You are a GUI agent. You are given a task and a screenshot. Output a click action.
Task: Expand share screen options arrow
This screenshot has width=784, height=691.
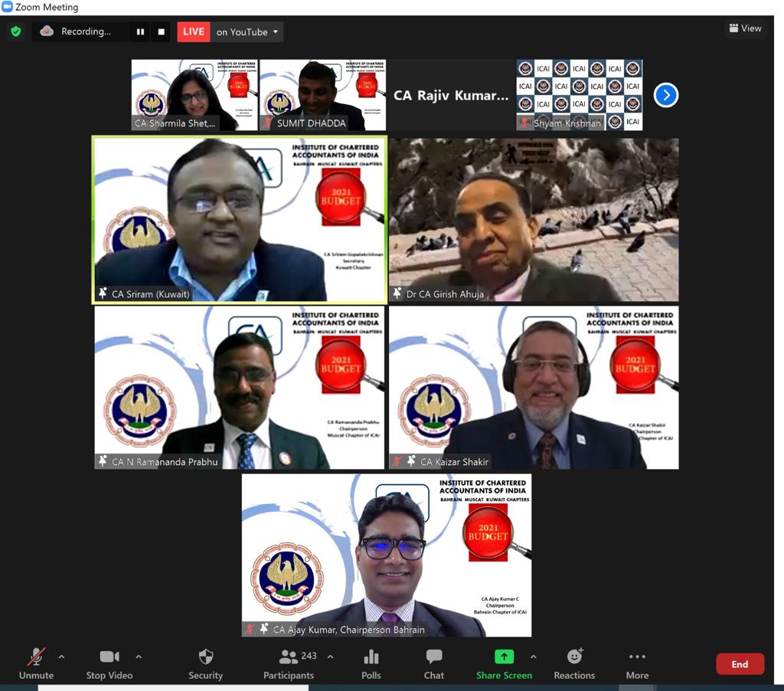tap(534, 657)
